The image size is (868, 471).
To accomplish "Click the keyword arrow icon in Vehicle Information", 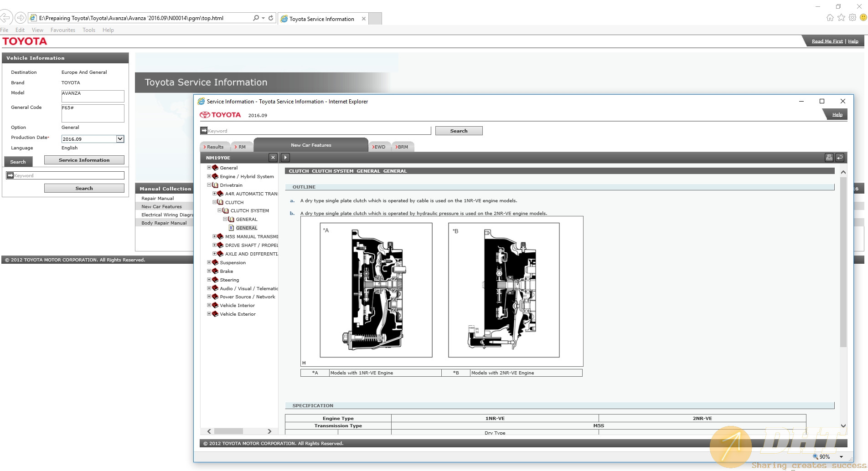I will click(10, 175).
